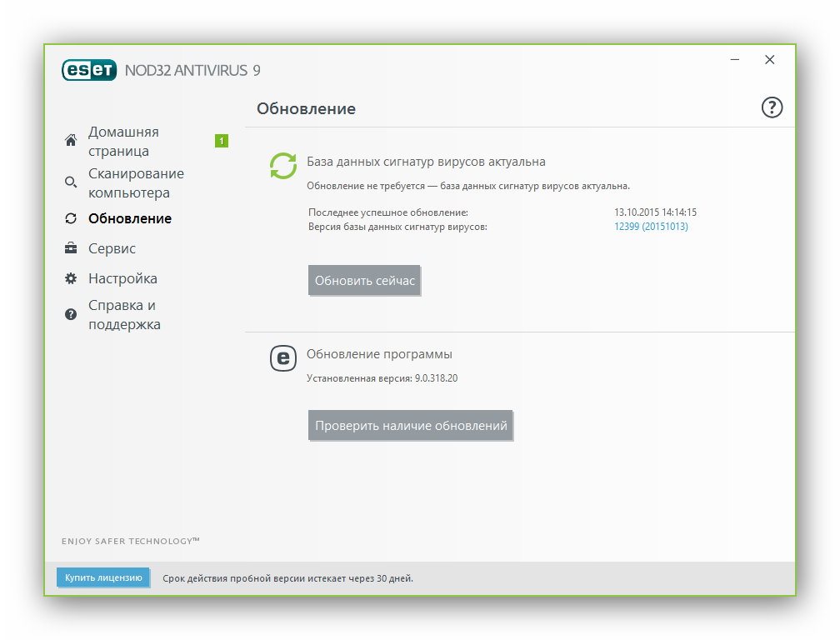
Task: Click the Версия базы данных сигнатур вирусов label
Action: point(397,227)
